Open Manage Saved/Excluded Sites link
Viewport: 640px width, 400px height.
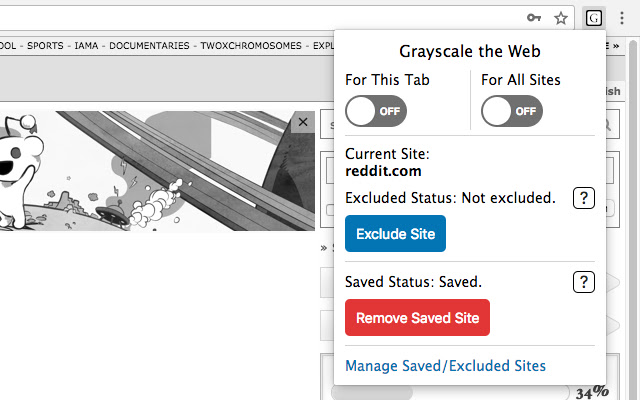(x=445, y=366)
